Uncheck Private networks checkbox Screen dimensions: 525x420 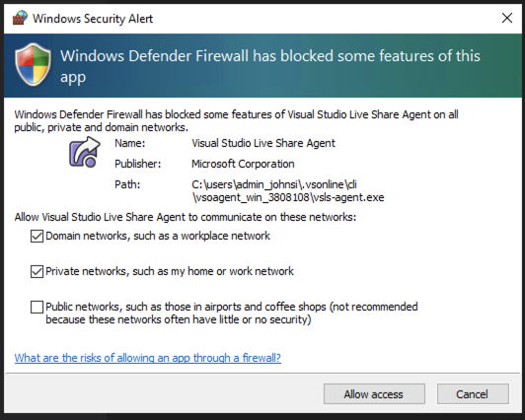coord(37,271)
